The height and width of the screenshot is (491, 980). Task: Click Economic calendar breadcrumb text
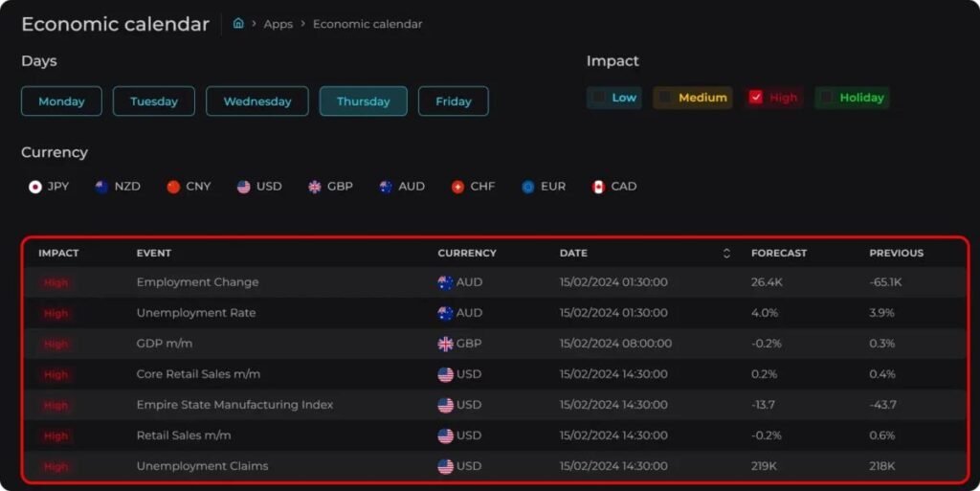(x=367, y=24)
